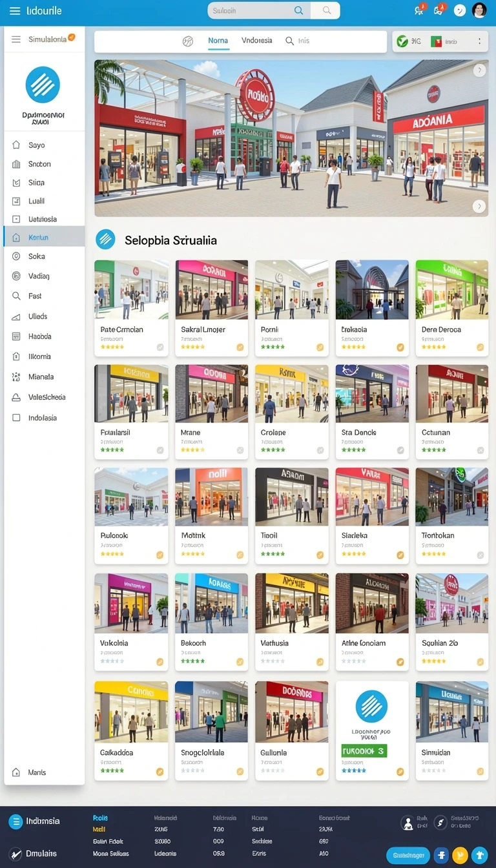Viewport: 496px width, 868px height.
Task: Click the Uetuiosia sidebar icon
Action: (x=16, y=219)
